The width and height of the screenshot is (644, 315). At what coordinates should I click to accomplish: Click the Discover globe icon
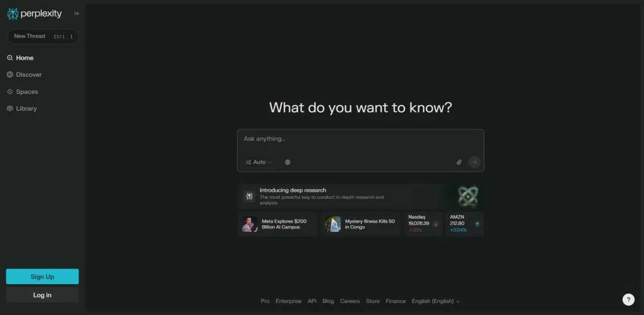(x=10, y=75)
